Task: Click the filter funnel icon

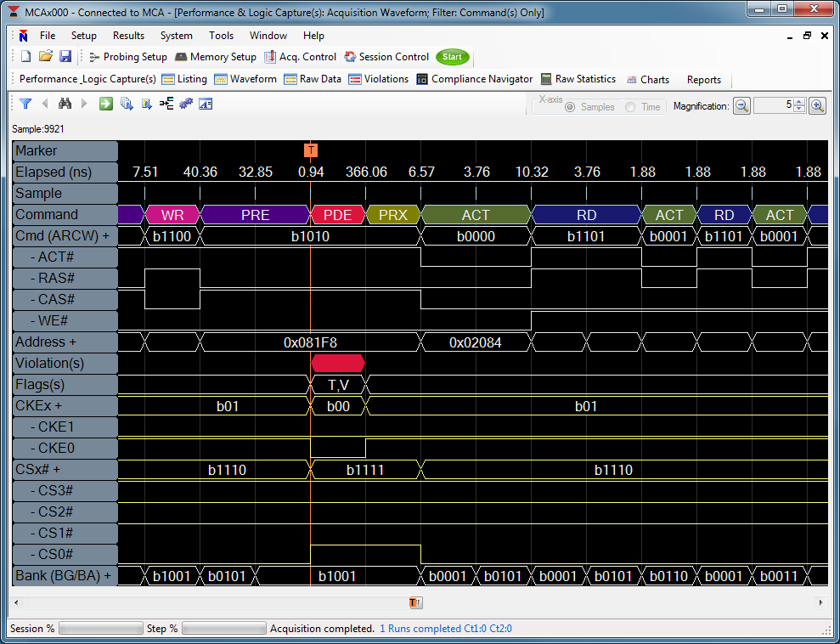Action: pyautogui.click(x=25, y=104)
